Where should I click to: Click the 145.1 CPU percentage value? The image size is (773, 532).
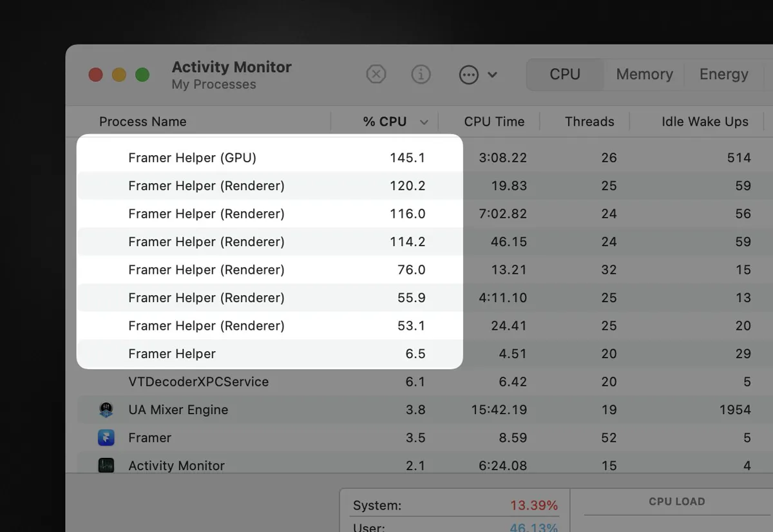407,158
